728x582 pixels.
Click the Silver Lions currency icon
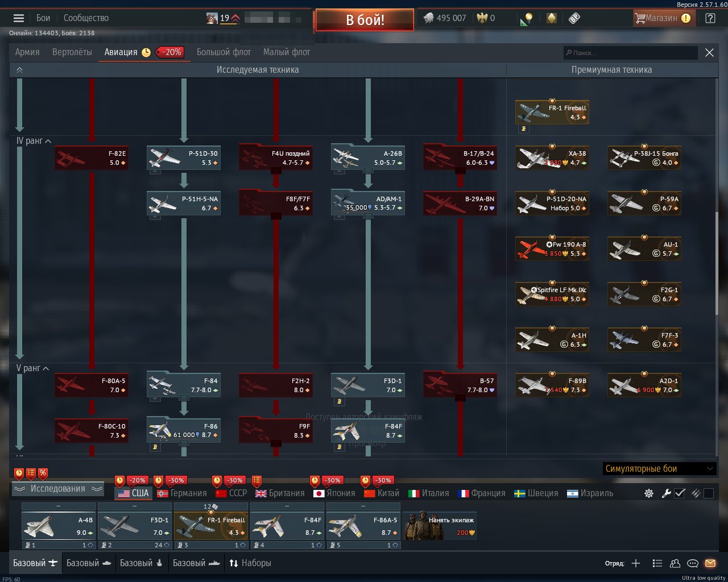(428, 18)
